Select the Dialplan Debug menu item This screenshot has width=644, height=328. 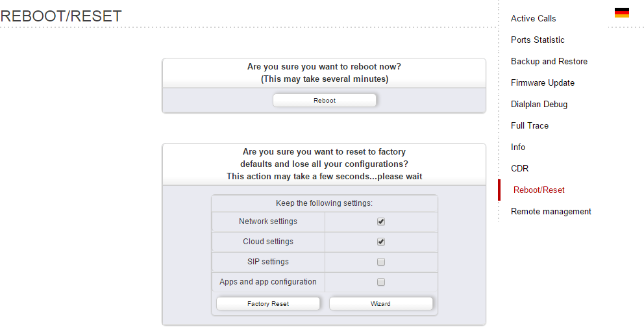(x=539, y=104)
